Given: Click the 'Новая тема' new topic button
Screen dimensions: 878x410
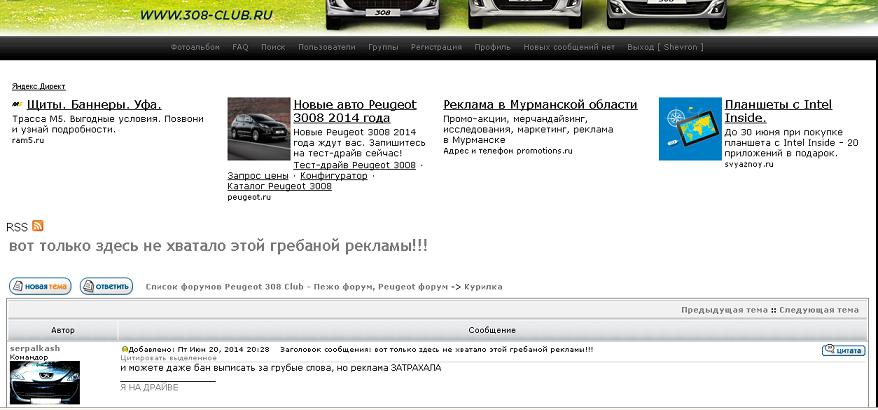Looking at the screenshot, I should click(40, 287).
